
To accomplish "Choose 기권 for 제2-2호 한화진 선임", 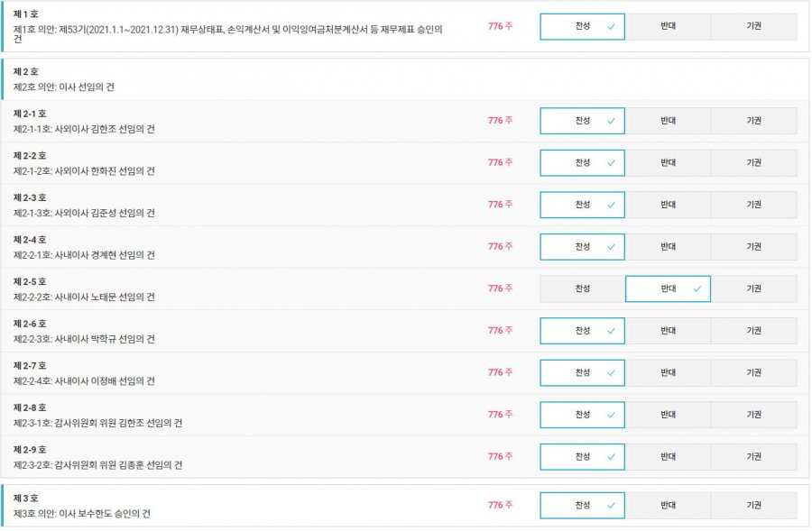I will pyautogui.click(x=753, y=162).
